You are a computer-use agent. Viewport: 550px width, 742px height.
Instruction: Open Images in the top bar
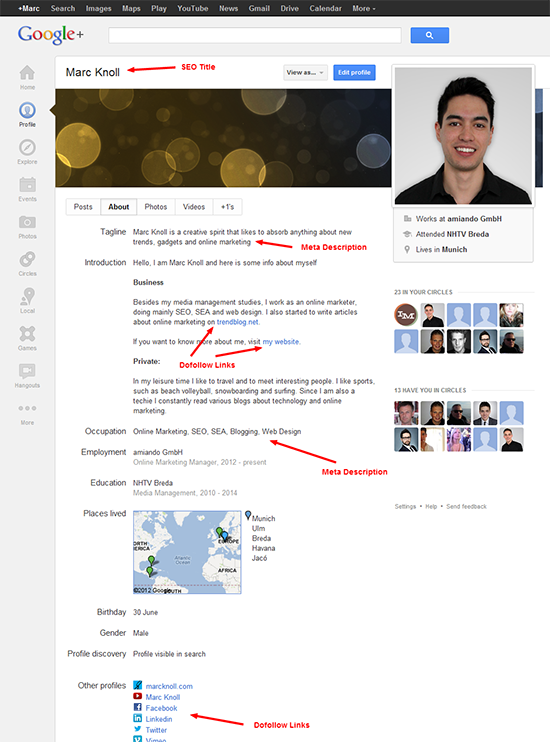[x=98, y=8]
